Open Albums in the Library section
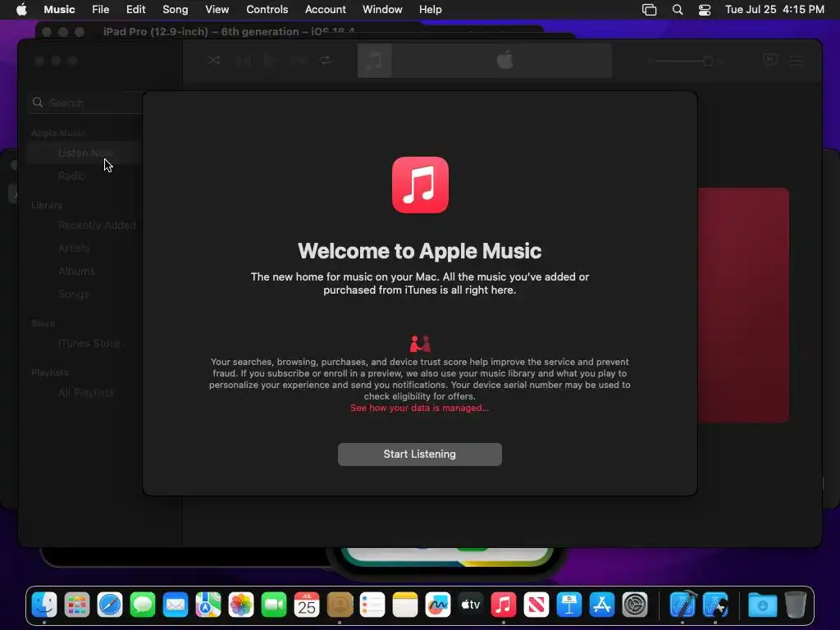This screenshot has height=630, width=840. (76, 272)
